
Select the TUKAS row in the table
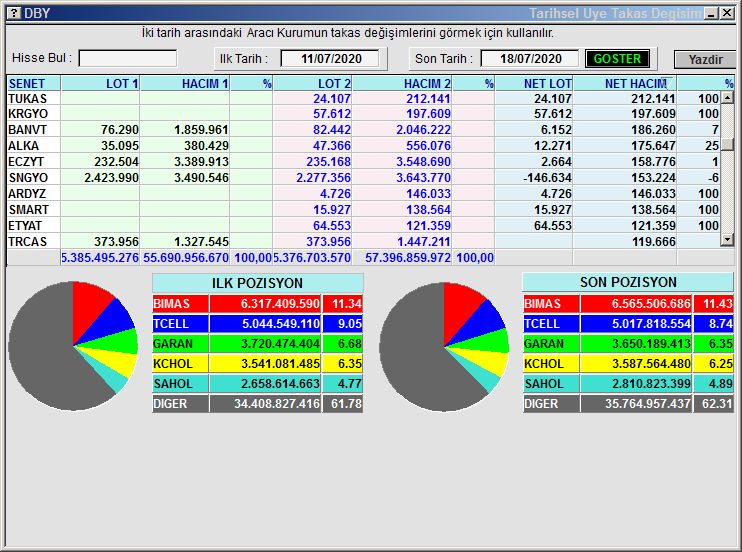click(30, 99)
